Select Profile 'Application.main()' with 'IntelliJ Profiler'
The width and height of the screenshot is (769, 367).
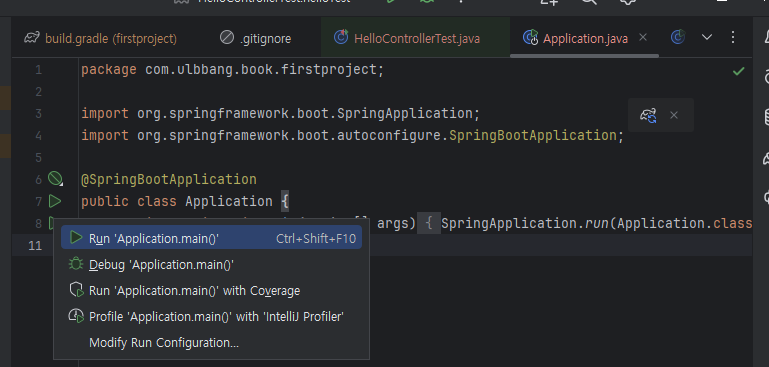click(x=211, y=316)
